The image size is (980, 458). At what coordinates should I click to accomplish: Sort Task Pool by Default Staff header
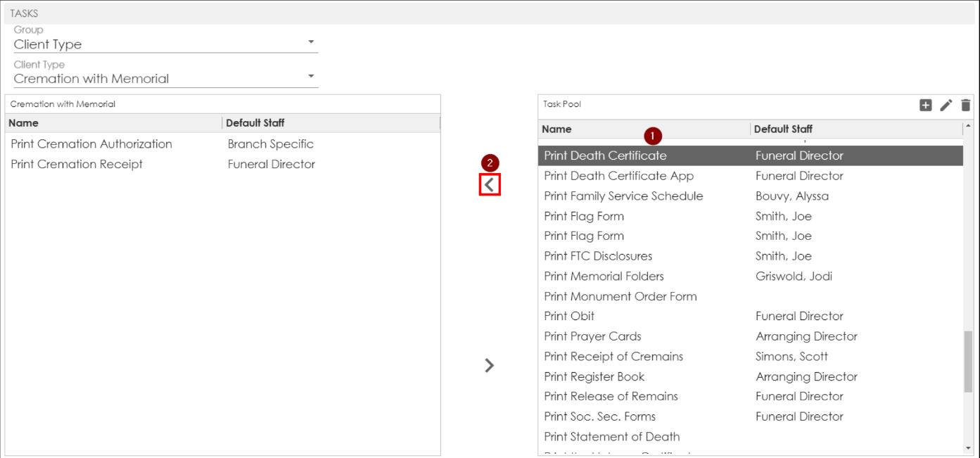pyautogui.click(x=783, y=129)
